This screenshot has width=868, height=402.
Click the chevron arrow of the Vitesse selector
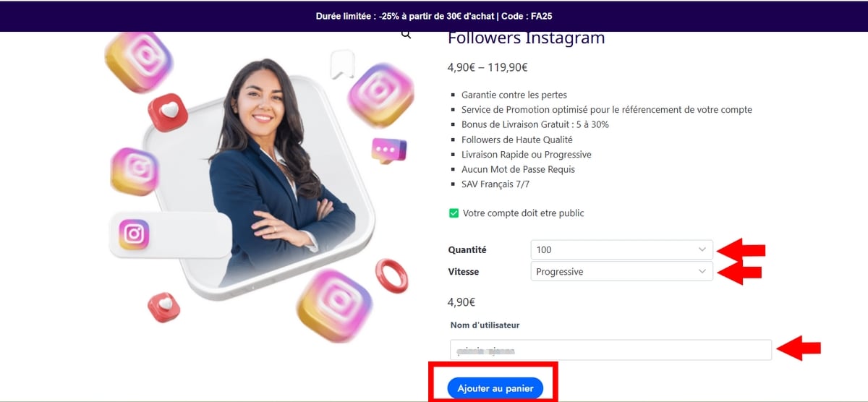[702, 272]
